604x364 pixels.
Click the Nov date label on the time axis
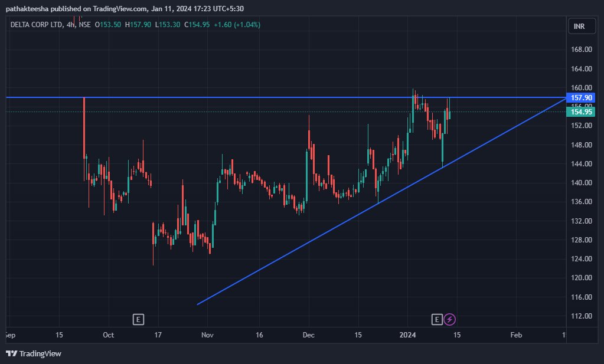click(207, 335)
